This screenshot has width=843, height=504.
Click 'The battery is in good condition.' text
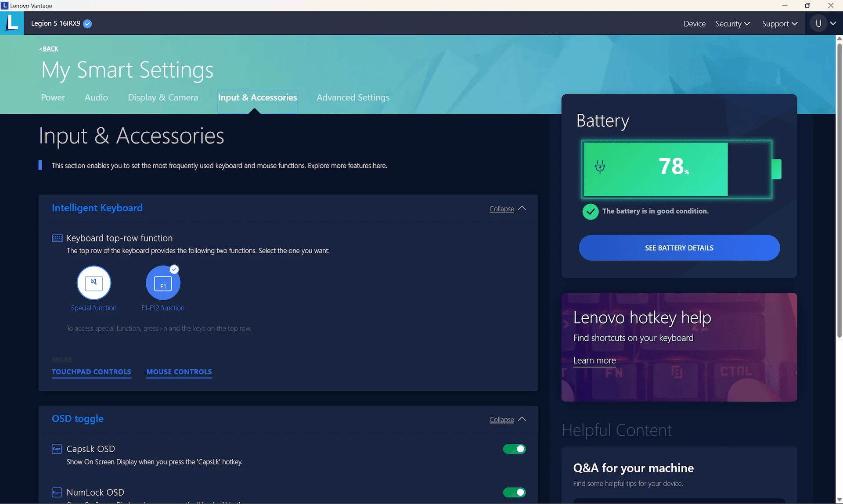(655, 211)
